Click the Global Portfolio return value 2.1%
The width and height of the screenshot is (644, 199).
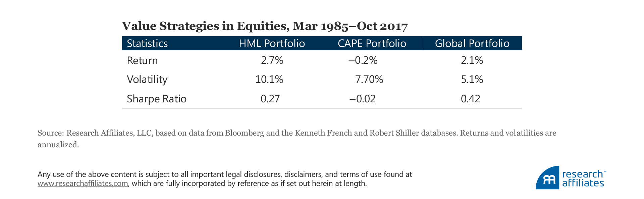coord(472,60)
